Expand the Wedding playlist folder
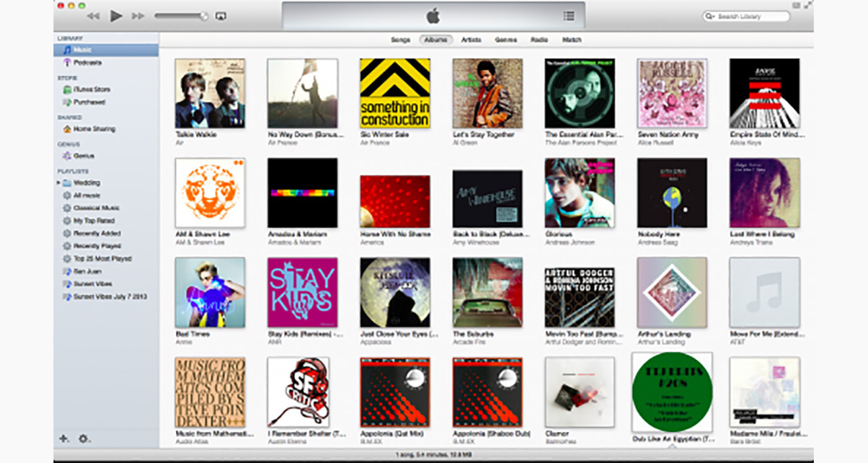The image size is (868, 463). pos(60,182)
